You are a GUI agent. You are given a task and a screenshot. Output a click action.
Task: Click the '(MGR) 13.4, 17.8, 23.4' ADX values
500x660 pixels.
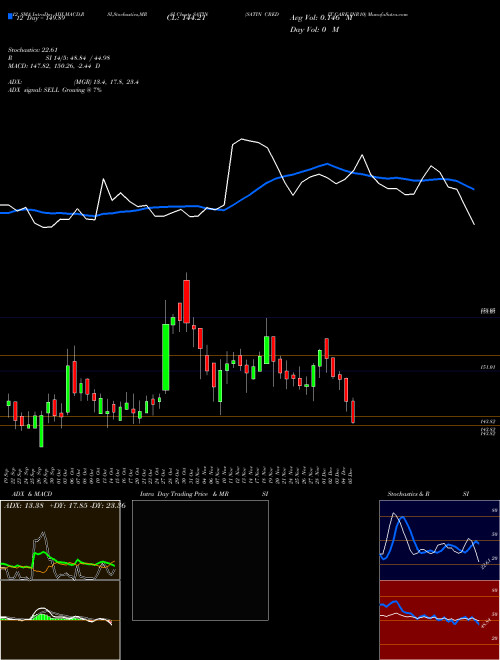point(106,82)
